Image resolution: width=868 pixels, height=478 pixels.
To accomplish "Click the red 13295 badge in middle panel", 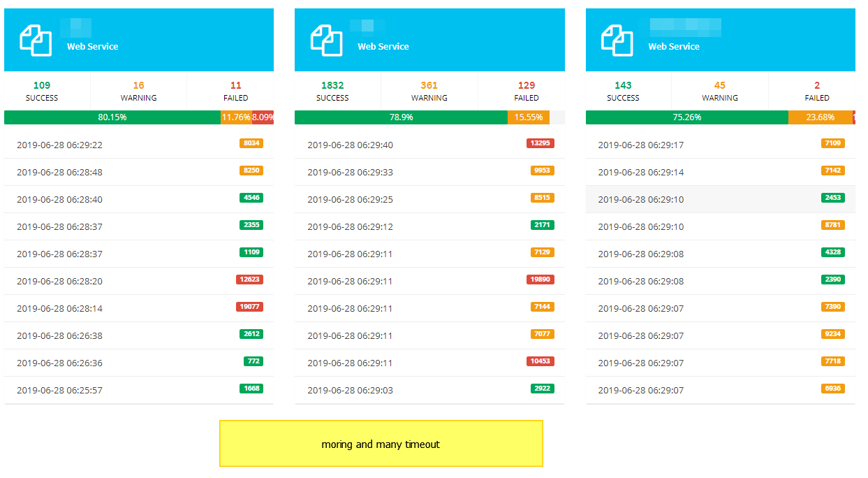I will click(x=540, y=143).
